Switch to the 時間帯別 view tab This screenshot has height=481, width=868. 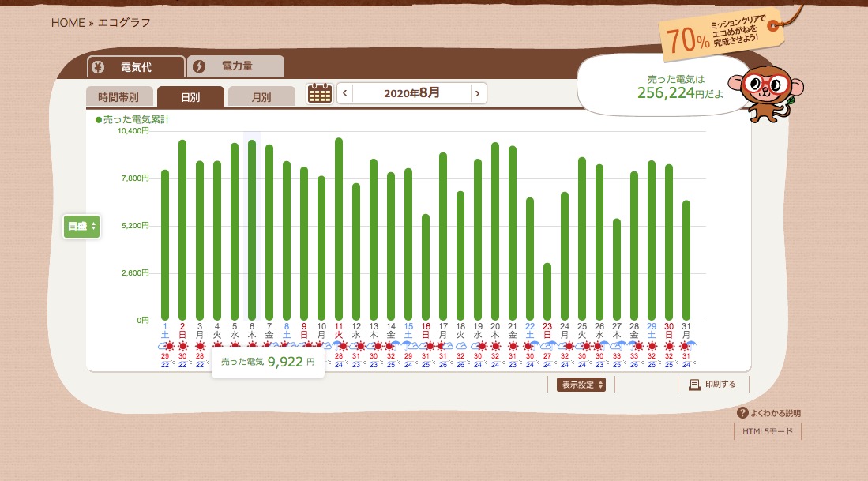click(118, 97)
